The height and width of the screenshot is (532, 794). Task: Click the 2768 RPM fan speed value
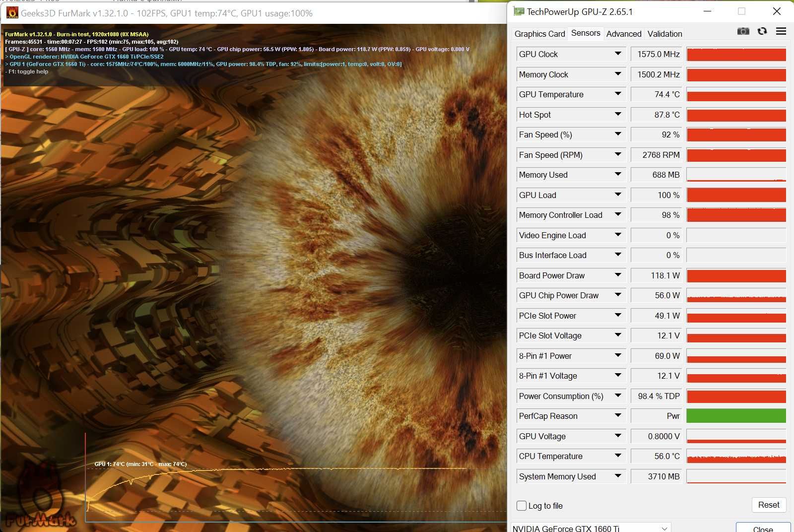(657, 155)
